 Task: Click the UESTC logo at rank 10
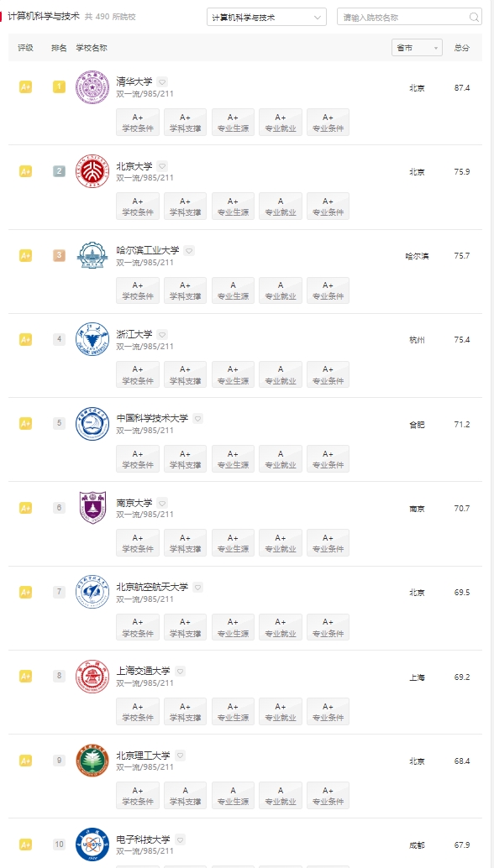[x=92, y=844]
